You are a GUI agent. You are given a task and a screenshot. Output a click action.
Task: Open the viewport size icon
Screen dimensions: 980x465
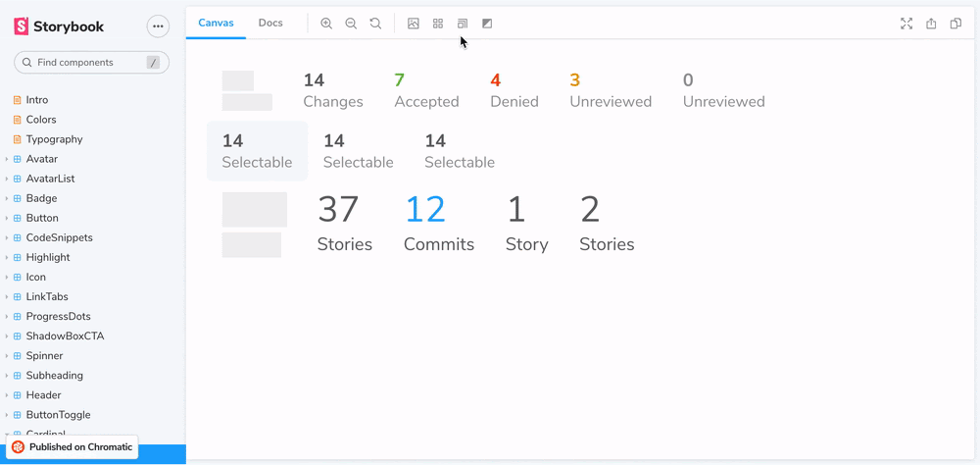point(463,24)
